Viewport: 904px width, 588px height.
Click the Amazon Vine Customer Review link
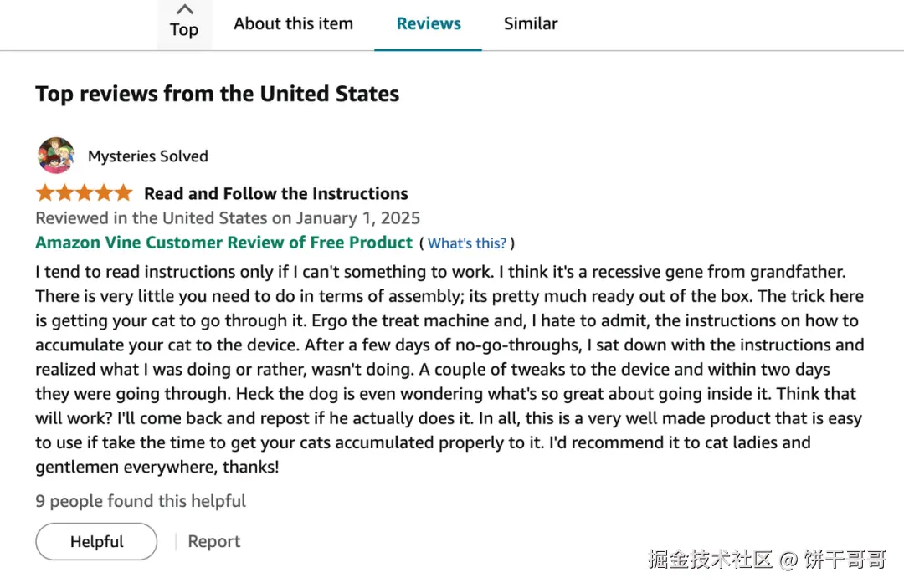pos(224,243)
